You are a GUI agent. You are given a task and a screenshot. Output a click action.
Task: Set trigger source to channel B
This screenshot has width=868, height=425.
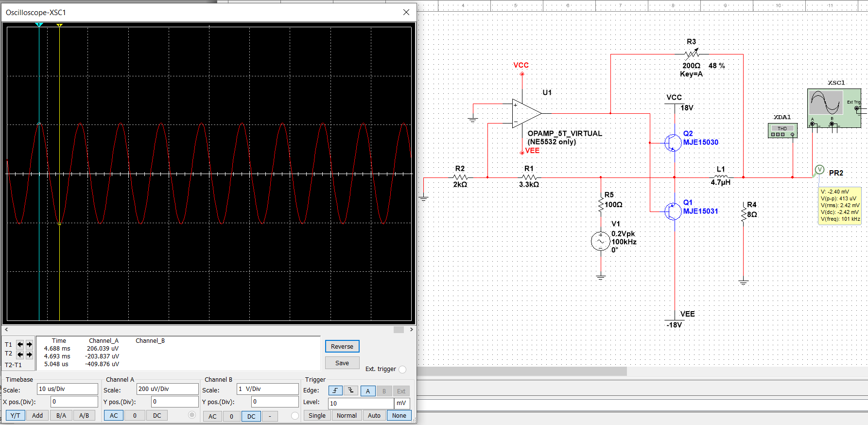pos(384,391)
